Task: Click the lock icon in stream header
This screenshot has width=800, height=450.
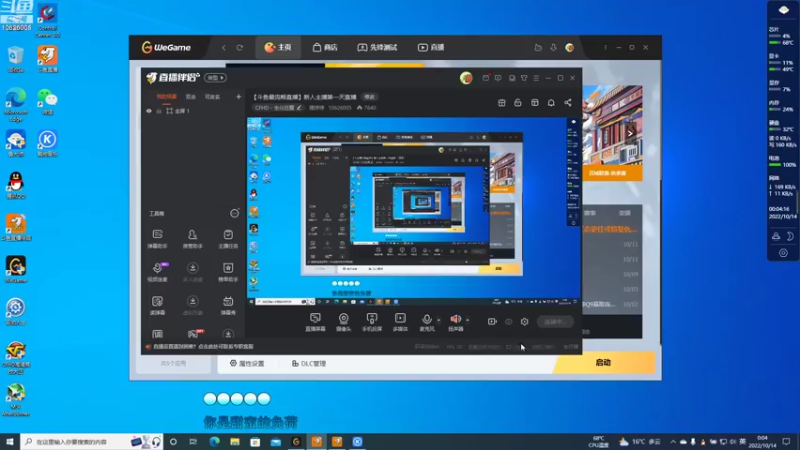Action: (x=518, y=103)
